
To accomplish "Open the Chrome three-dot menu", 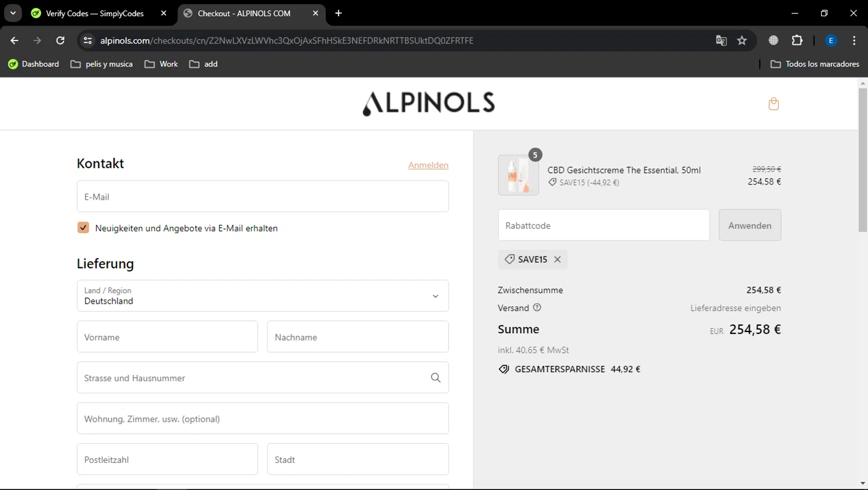I will point(854,40).
